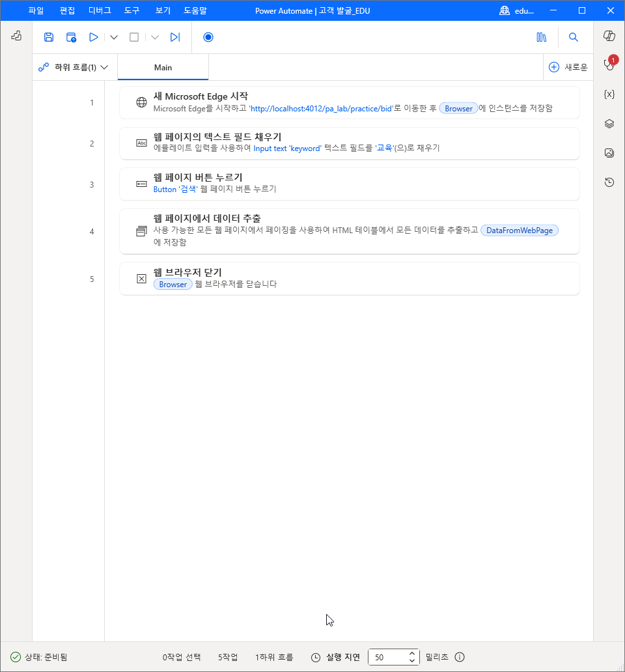Click the '5작업' status bar entry

pyautogui.click(x=228, y=657)
